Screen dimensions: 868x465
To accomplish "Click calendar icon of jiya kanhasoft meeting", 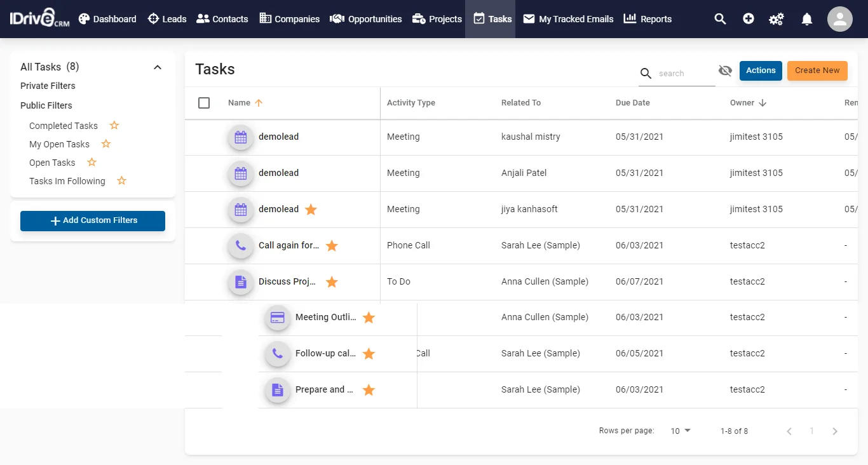I will (x=241, y=210).
